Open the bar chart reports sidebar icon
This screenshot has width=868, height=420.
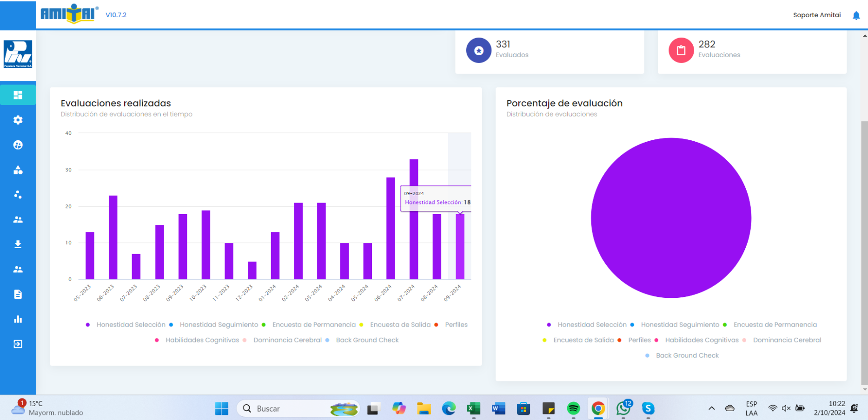tap(18, 319)
